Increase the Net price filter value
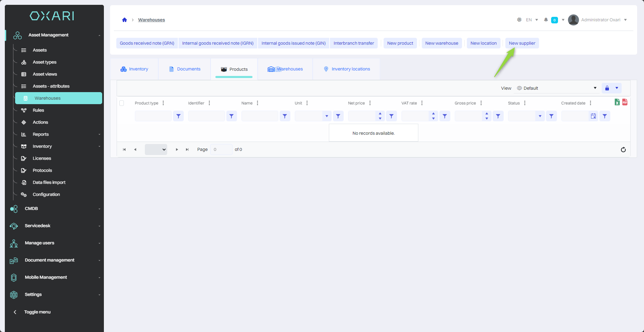Image resolution: width=644 pixels, height=332 pixels. 380,114
